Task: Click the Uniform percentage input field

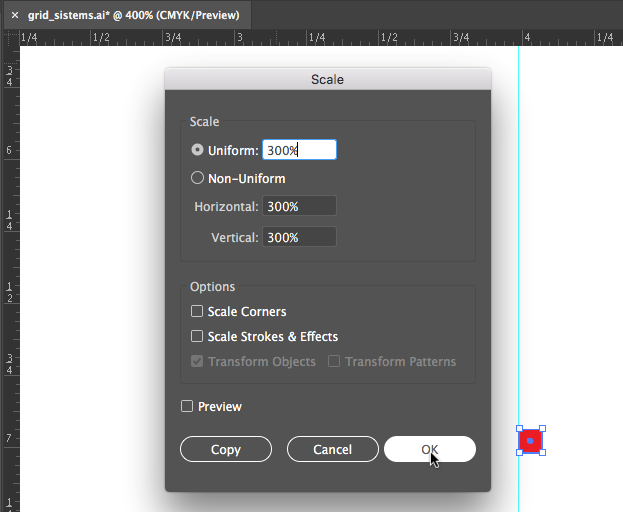Action: 299,150
